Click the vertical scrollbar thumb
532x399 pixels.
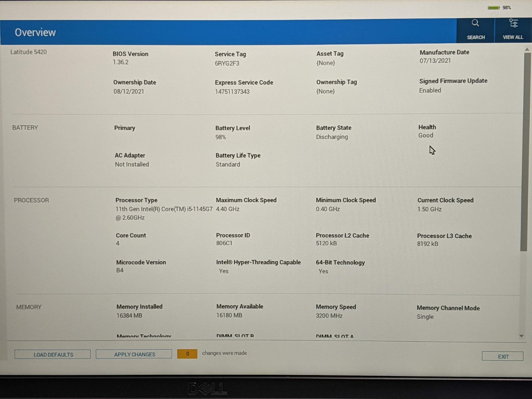(525, 150)
